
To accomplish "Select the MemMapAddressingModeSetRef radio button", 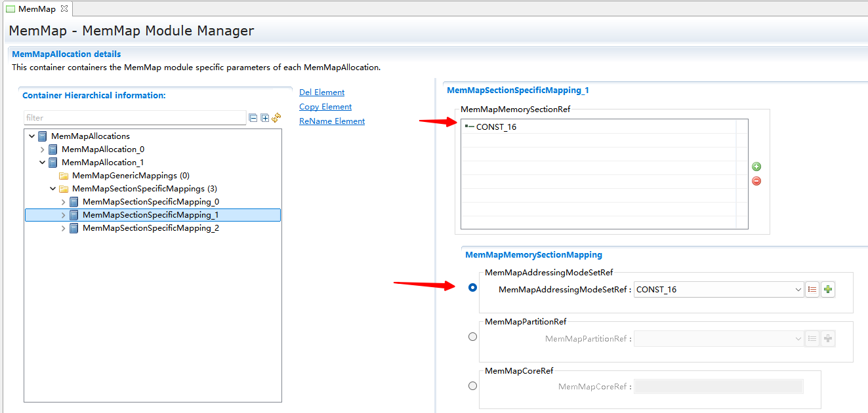I will pos(473,288).
